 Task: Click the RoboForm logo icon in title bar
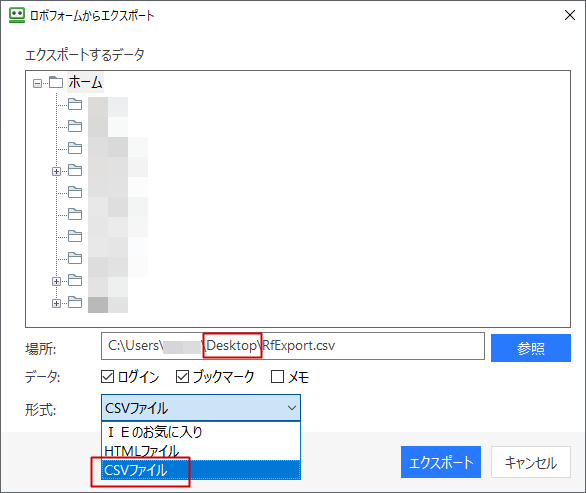click(17, 15)
